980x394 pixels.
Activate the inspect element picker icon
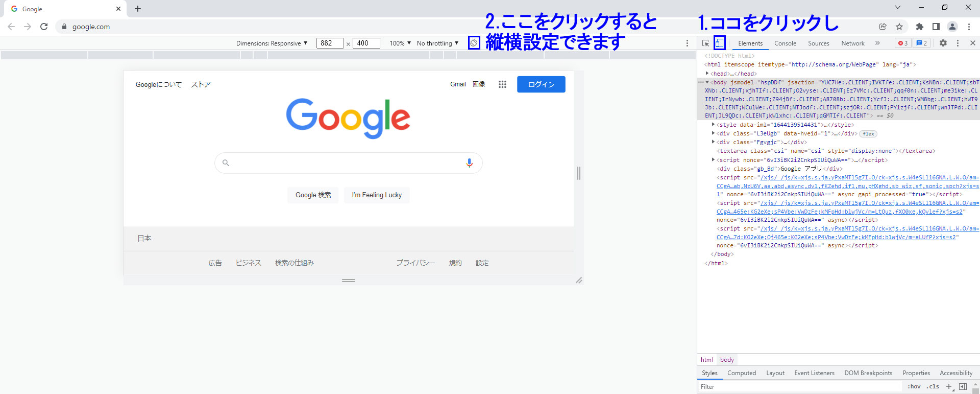click(705, 43)
